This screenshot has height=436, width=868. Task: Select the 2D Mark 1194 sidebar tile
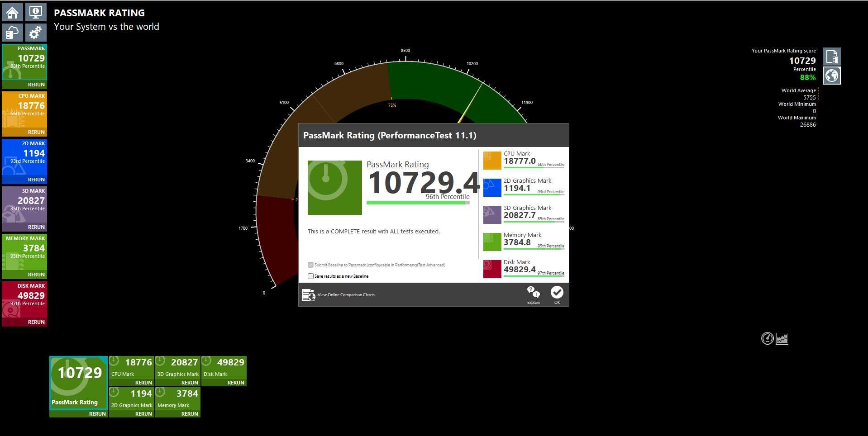coord(24,157)
